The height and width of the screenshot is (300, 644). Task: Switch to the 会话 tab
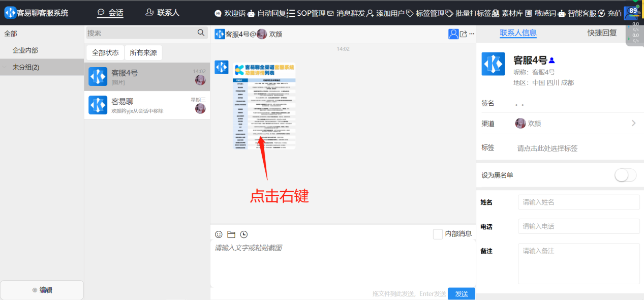(110, 13)
